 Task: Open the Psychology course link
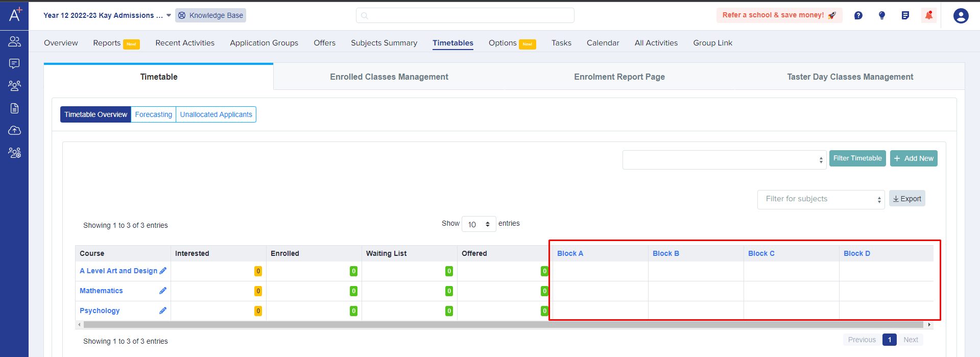[x=100, y=311]
